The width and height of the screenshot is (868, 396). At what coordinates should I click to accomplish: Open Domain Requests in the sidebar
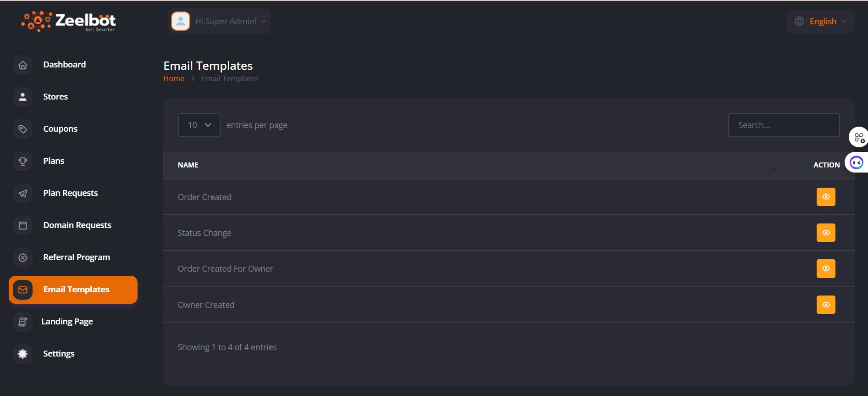[x=77, y=225]
